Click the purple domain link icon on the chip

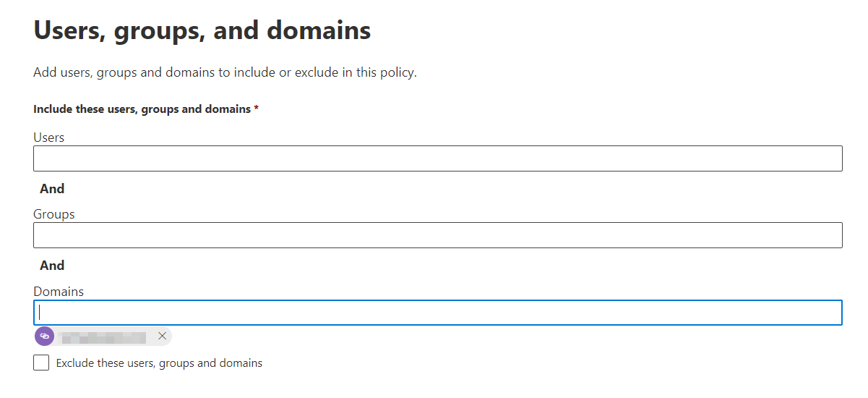45,336
